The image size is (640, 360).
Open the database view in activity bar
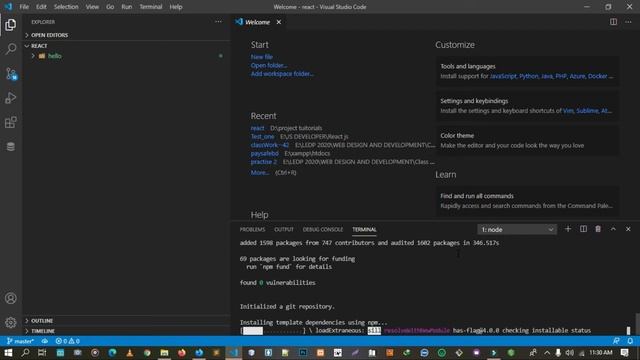[11, 147]
